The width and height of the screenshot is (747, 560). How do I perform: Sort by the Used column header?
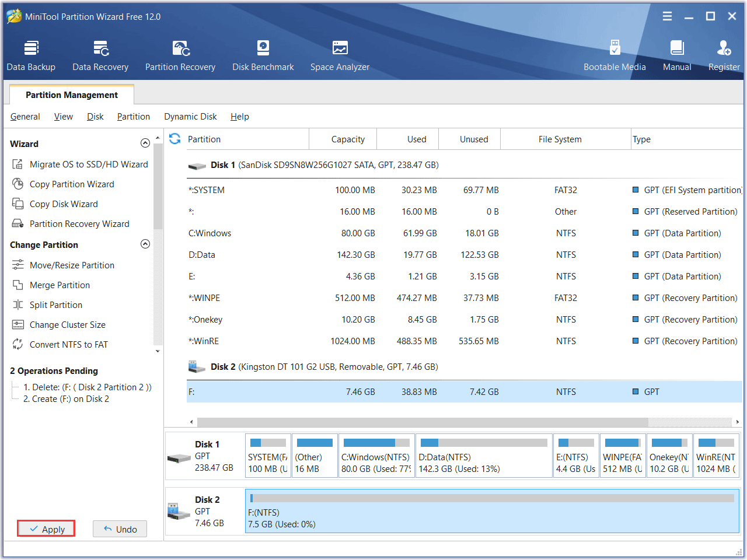(x=407, y=139)
